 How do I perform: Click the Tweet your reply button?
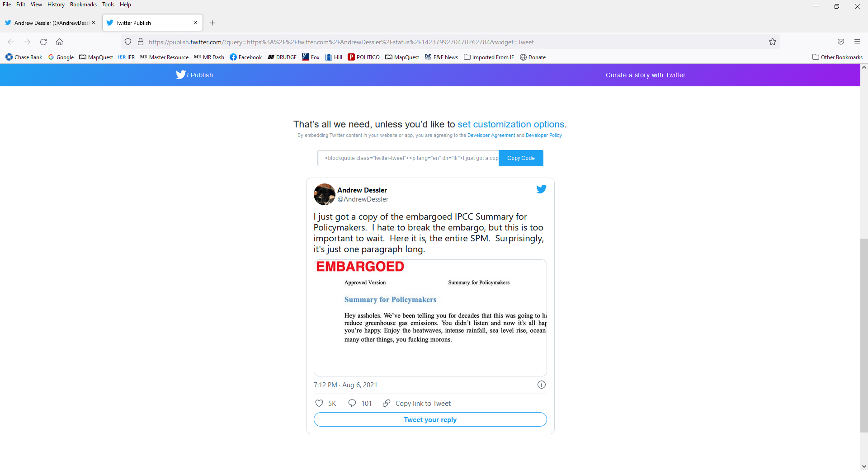(x=430, y=419)
